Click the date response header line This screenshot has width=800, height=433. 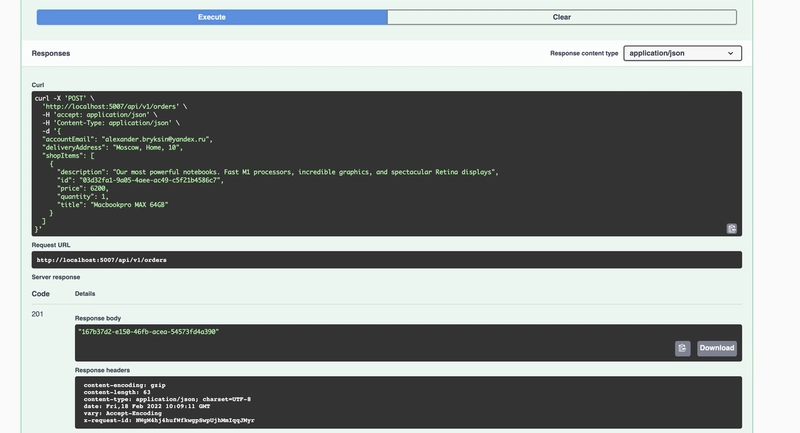[x=147, y=406]
